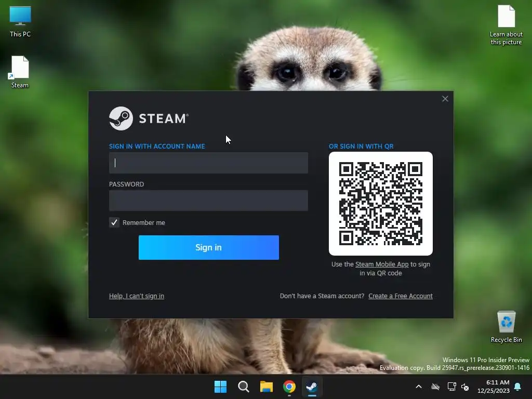Open the Windows Start menu
Screen dimensions: 532x399
220,387
